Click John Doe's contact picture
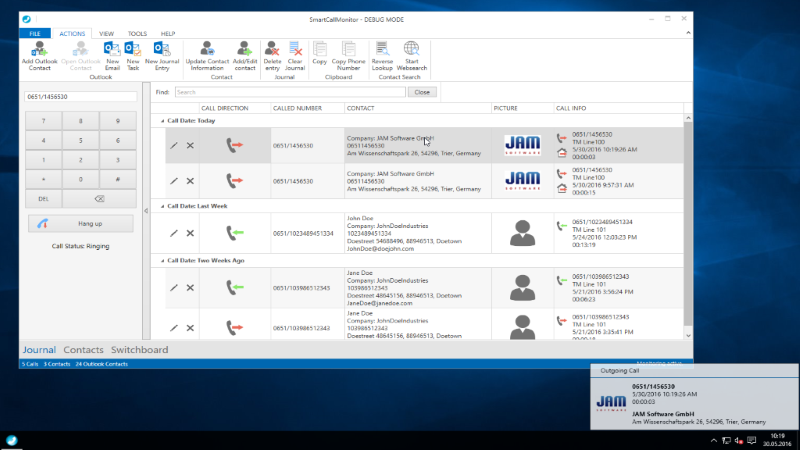 (x=522, y=233)
